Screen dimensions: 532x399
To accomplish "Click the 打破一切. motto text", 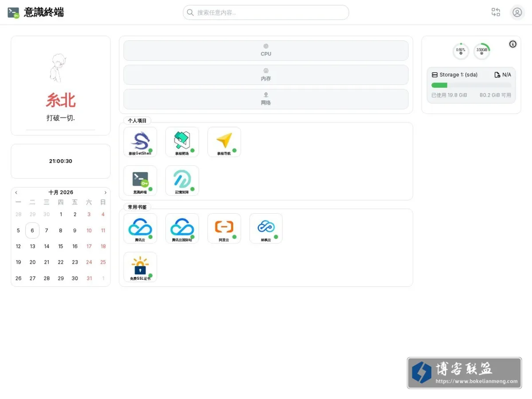I will (x=61, y=118).
